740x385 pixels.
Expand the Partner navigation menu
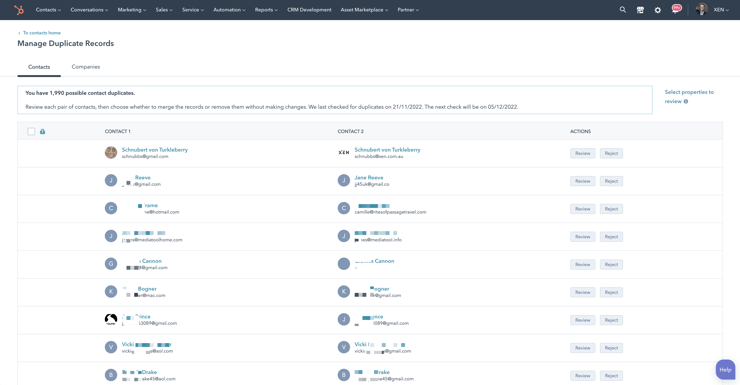pyautogui.click(x=408, y=9)
